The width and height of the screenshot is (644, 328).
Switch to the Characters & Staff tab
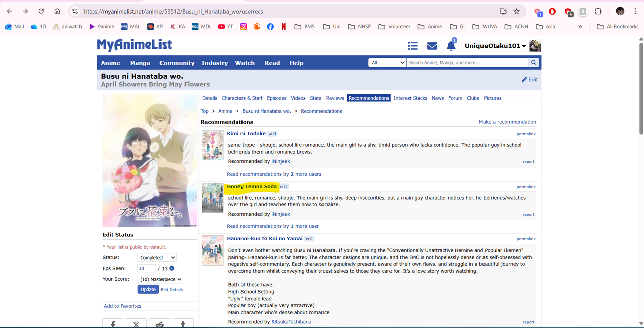click(x=242, y=98)
